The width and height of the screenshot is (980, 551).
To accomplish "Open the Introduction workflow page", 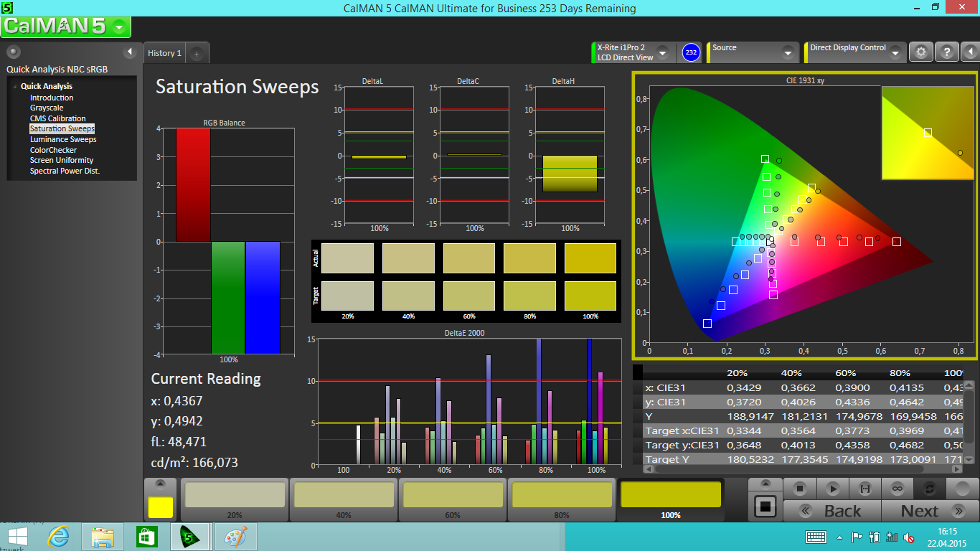I will pyautogui.click(x=52, y=98).
